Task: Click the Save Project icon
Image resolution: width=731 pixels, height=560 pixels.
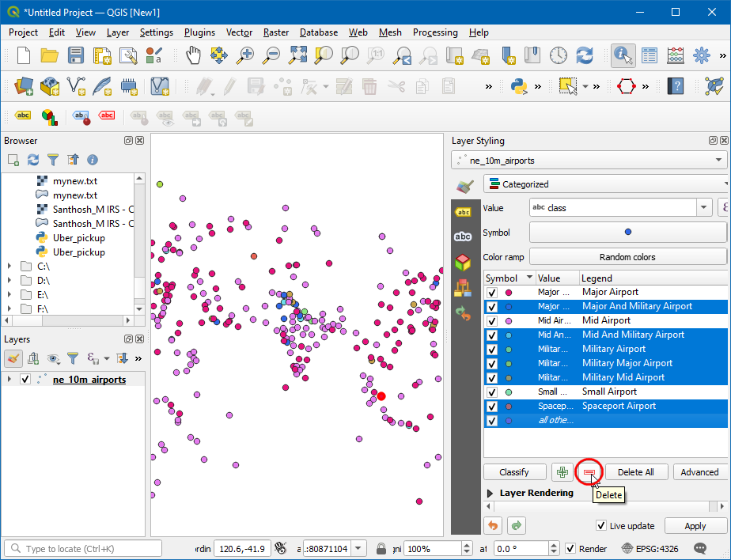Action: click(x=75, y=55)
